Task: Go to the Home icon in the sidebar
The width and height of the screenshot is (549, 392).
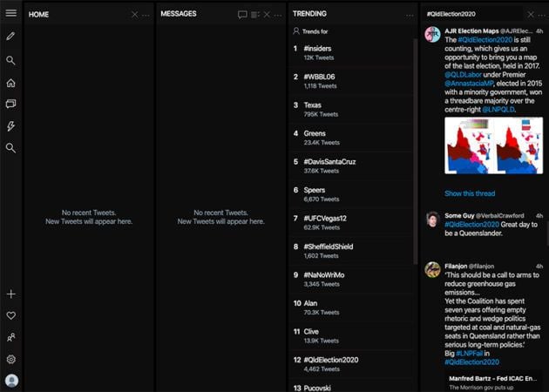Action: coord(10,83)
